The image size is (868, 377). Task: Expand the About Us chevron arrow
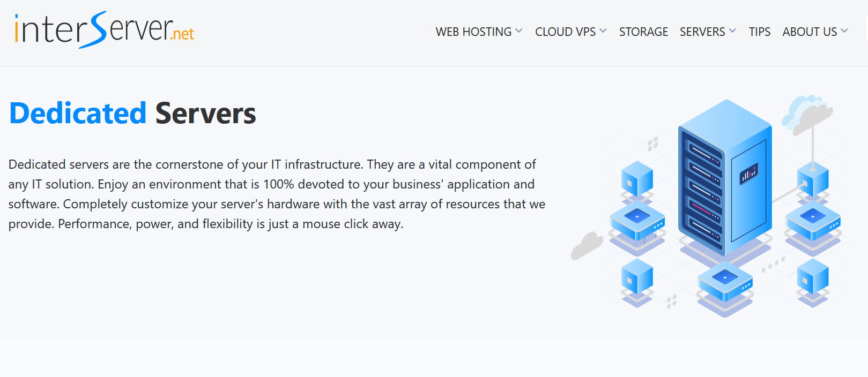(845, 31)
